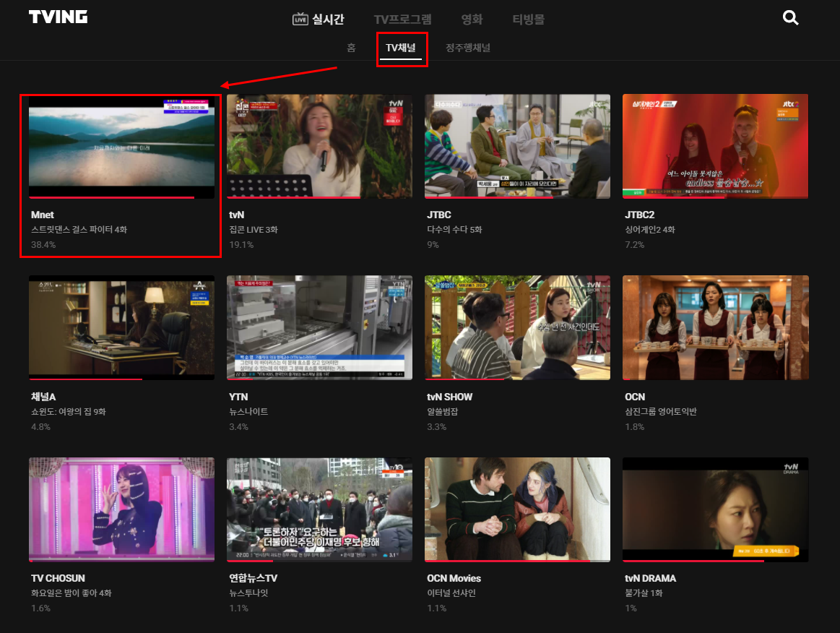Click the 3.3% viewer share of tvN SHOW

click(x=436, y=426)
